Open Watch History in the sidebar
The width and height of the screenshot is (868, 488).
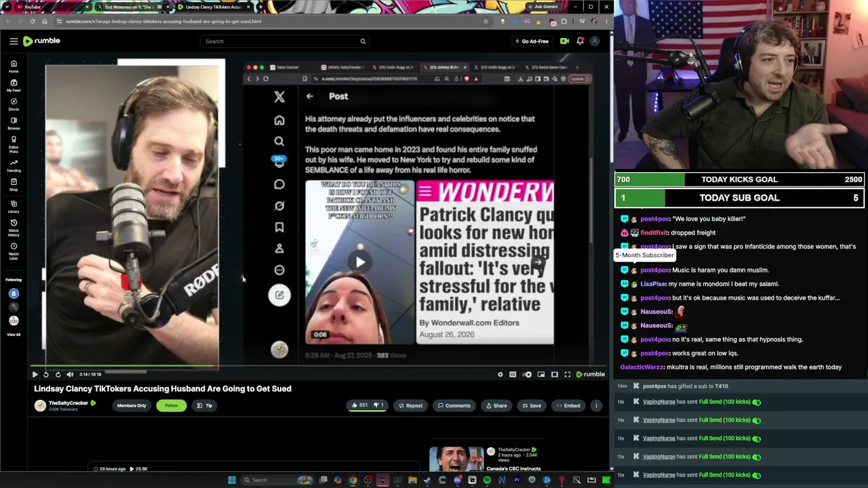pyautogui.click(x=14, y=228)
